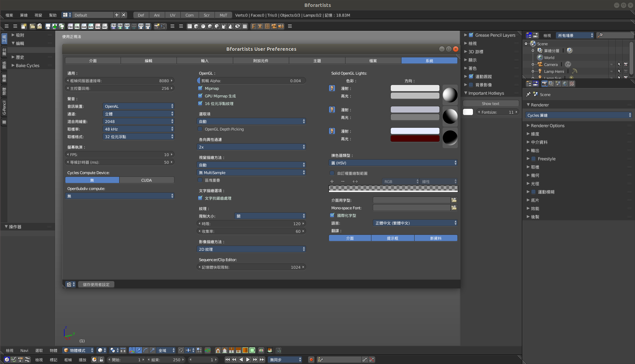Switch to the 介面 preferences tab
The height and width of the screenshot is (364, 635).
point(93,60)
